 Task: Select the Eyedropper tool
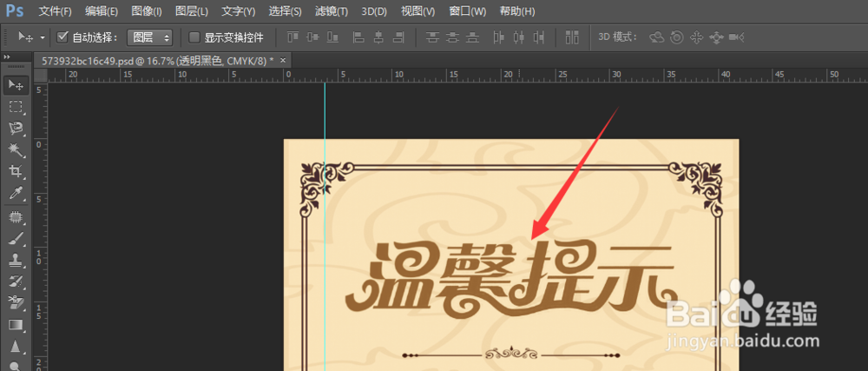click(x=16, y=193)
